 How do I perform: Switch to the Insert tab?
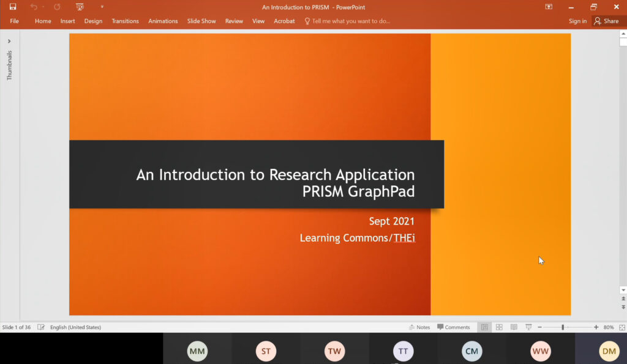click(67, 21)
